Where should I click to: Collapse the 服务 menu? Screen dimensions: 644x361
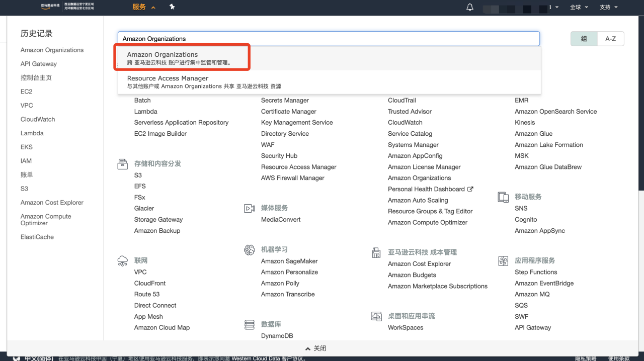pos(144,7)
